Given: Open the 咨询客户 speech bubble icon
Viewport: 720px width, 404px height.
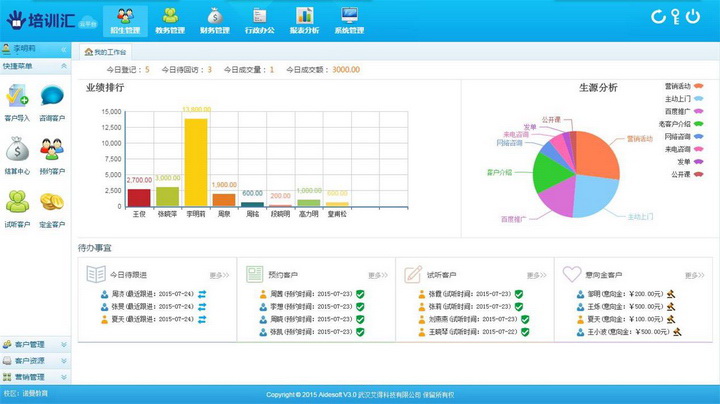Looking at the screenshot, I should [x=52, y=97].
